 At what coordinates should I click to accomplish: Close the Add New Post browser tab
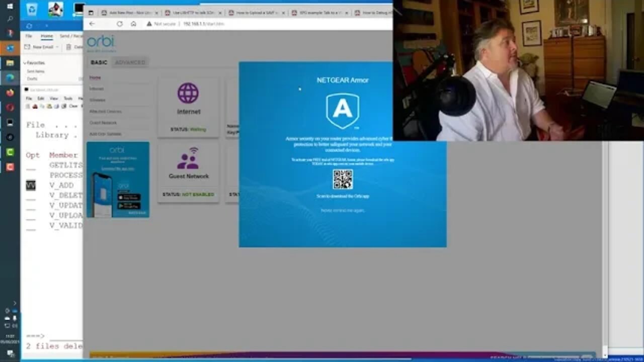pyautogui.click(x=156, y=12)
